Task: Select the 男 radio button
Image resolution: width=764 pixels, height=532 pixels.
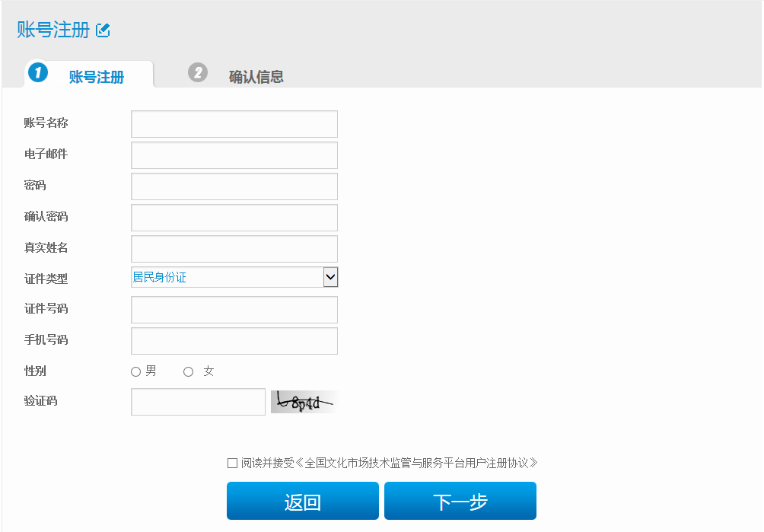Action: point(135,372)
